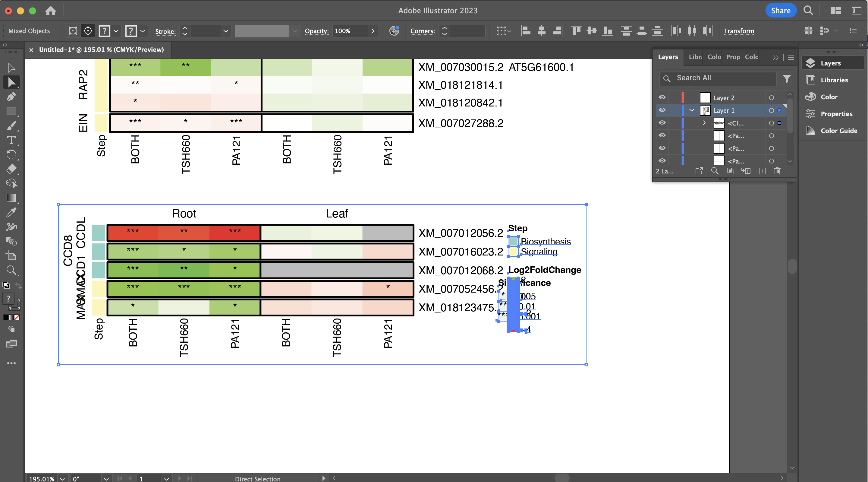Select the Paintbrush tool
The width and height of the screenshot is (868, 482).
click(11, 125)
